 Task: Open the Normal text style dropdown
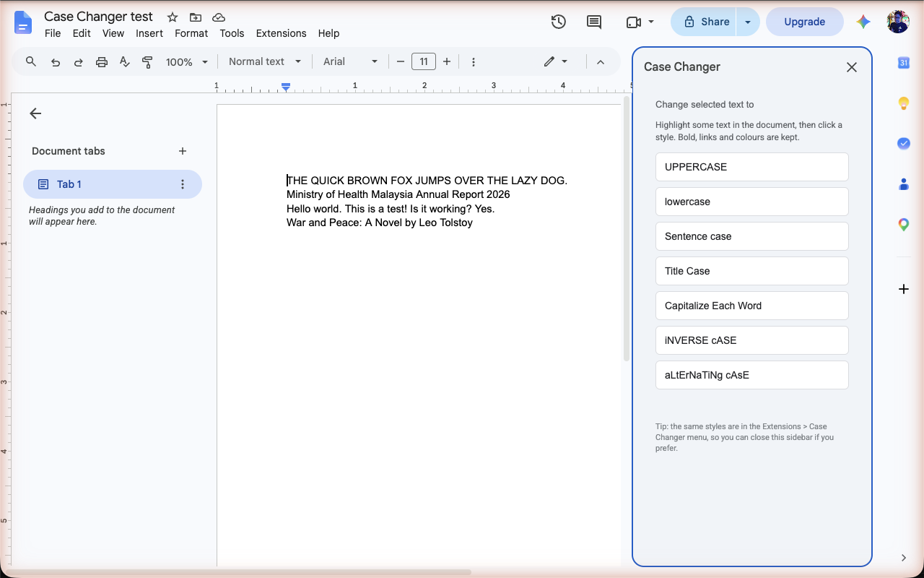point(265,61)
